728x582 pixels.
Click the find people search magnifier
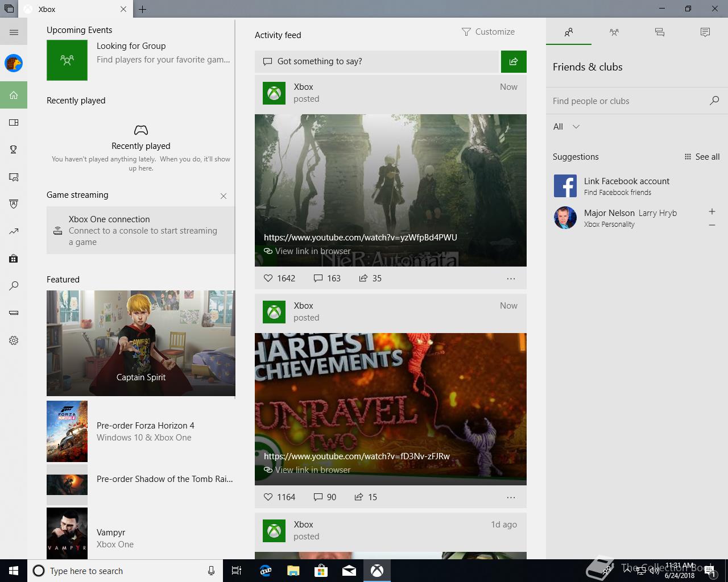click(x=714, y=101)
